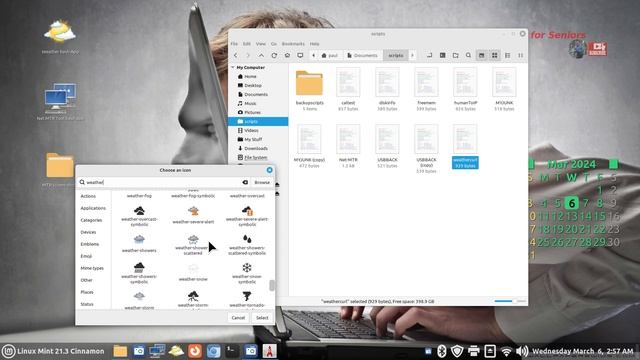Image resolution: width=640 pixels, height=360 pixels.
Task: Reload the scripts folder view
Action: point(274,56)
